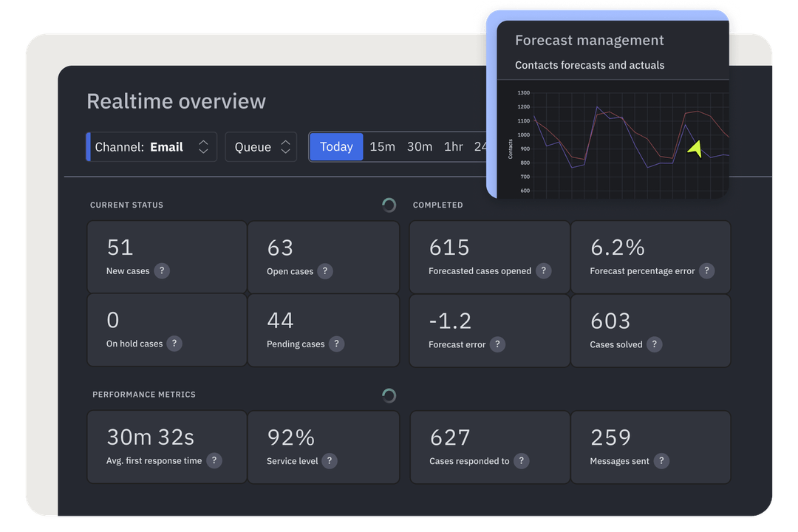
Task: Click the Forecast management panel title
Action: click(589, 40)
